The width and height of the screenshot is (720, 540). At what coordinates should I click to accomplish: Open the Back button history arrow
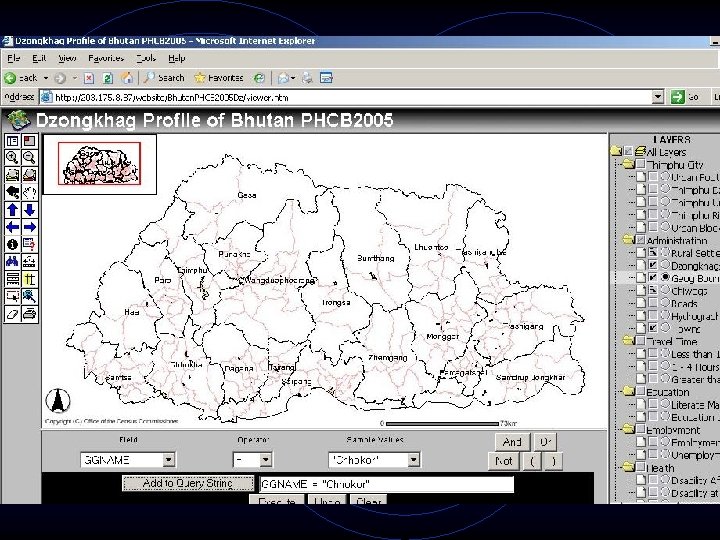(46, 78)
